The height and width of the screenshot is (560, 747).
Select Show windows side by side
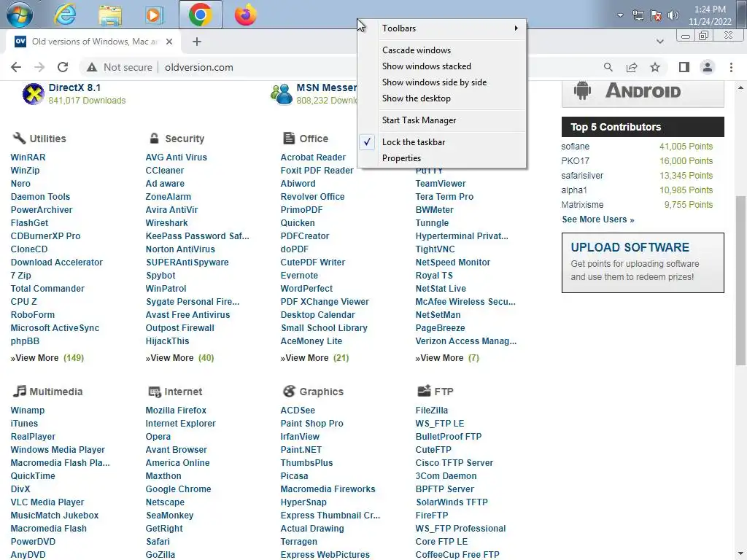pos(442,82)
